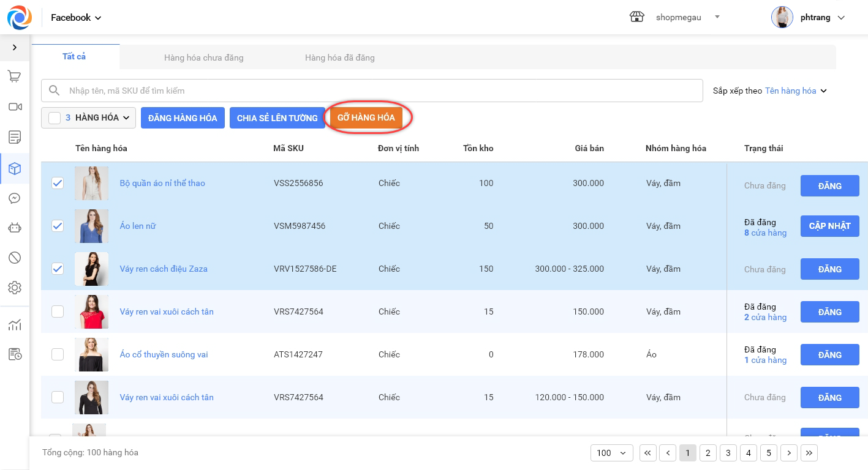Uncheck the Áo len nữ checkbox
The image size is (868, 470).
58,226
